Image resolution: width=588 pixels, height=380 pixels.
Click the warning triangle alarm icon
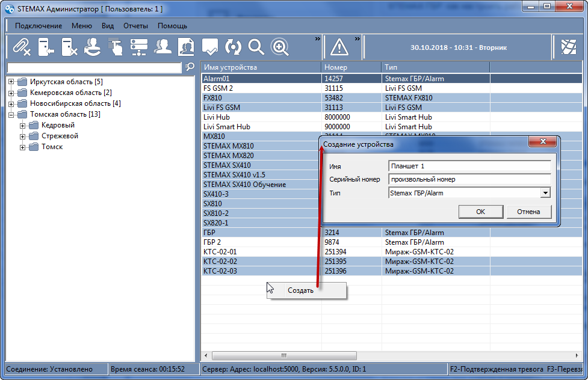339,47
